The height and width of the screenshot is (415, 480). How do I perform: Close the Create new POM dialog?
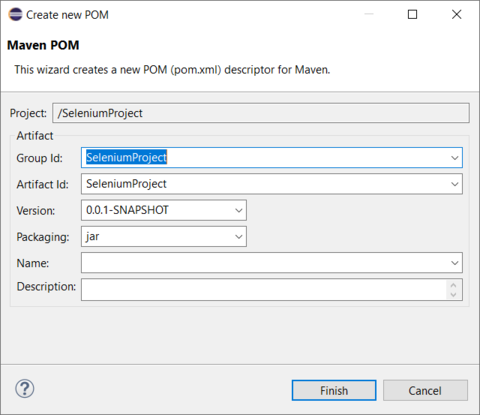tap(456, 14)
